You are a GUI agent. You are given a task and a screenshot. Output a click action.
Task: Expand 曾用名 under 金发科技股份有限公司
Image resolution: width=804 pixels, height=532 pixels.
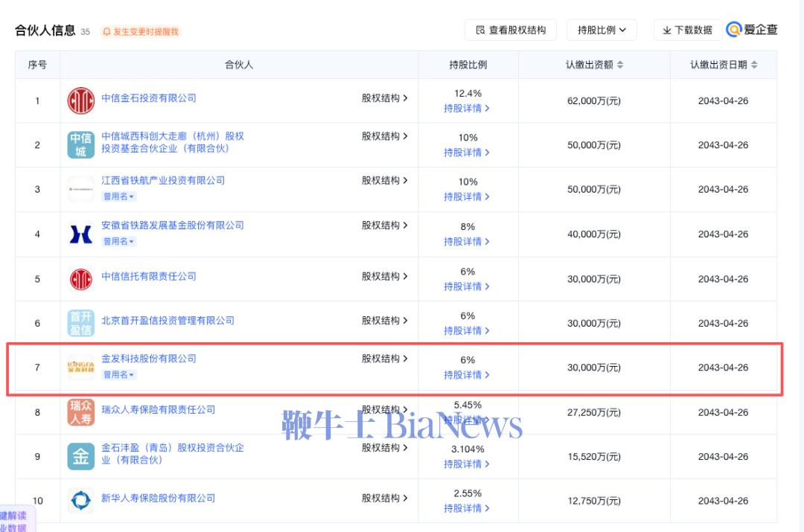click(118, 375)
